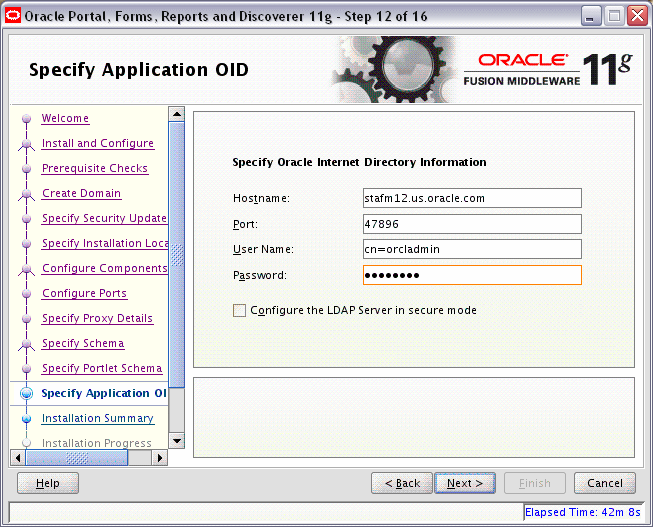The height and width of the screenshot is (527, 653).
Task: Click the vertical scrollbar thumb in step list
Action: point(177,255)
